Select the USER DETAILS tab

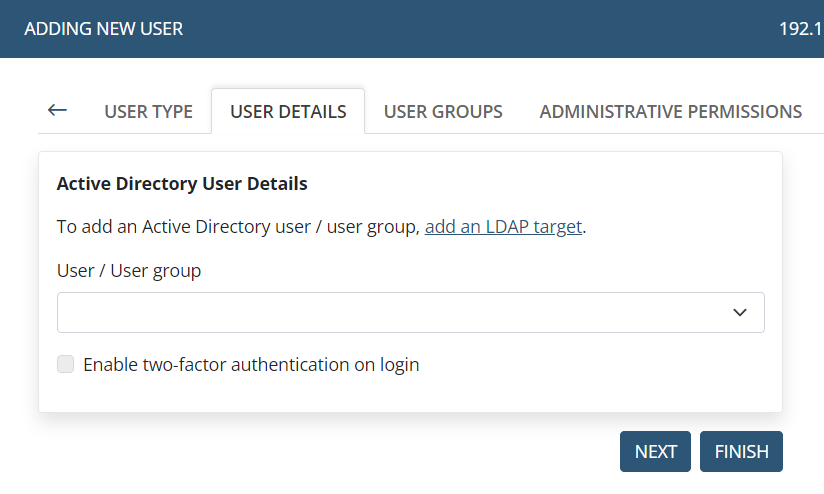click(288, 111)
